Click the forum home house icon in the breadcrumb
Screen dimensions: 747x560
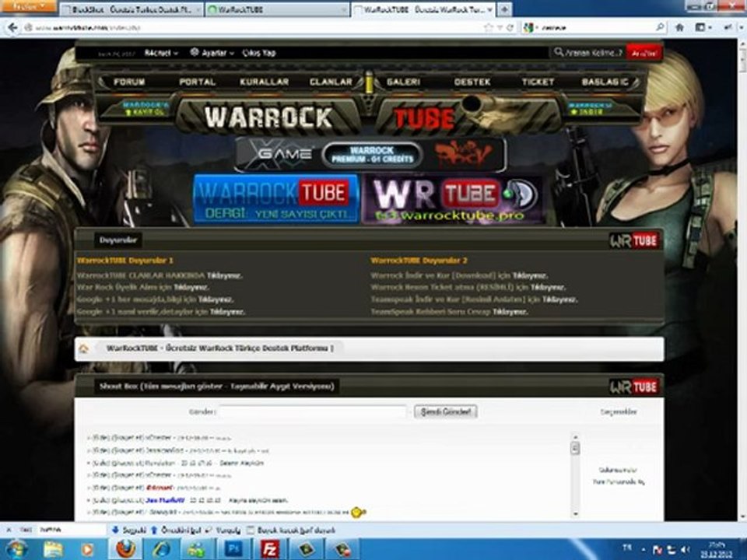point(84,348)
